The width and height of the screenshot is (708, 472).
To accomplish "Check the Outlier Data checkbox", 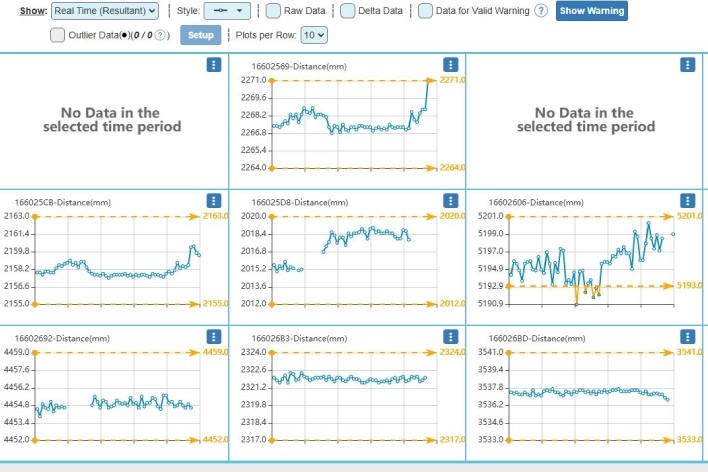I will click(x=58, y=35).
